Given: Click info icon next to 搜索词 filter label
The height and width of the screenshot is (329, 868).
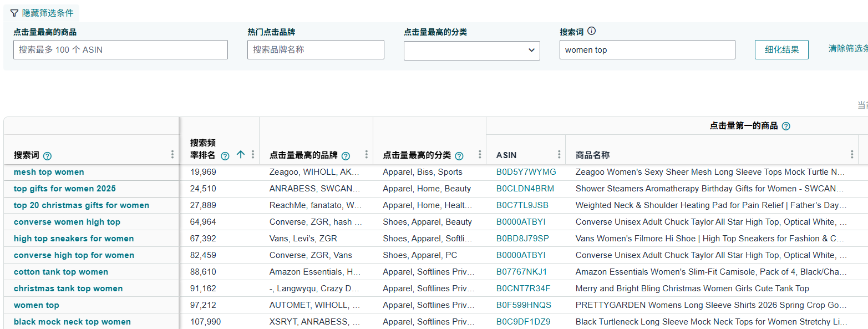Looking at the screenshot, I should click(592, 32).
